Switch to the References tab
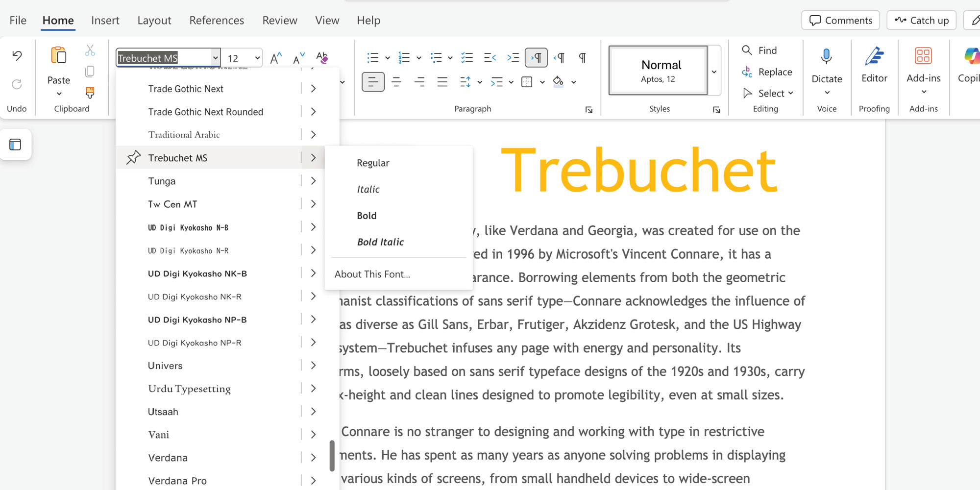 217,20
